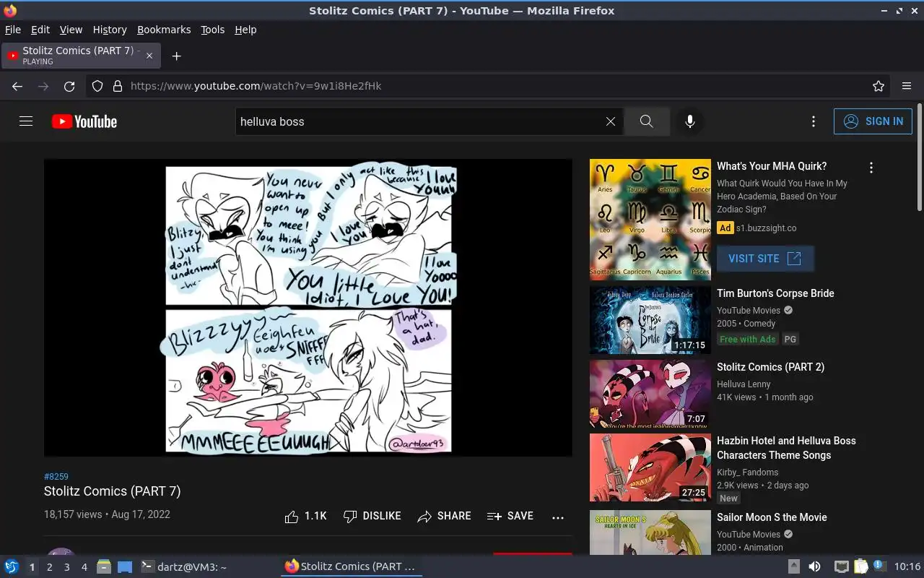
Task: Open the volume speaker tray icon
Action: pyautogui.click(x=814, y=567)
